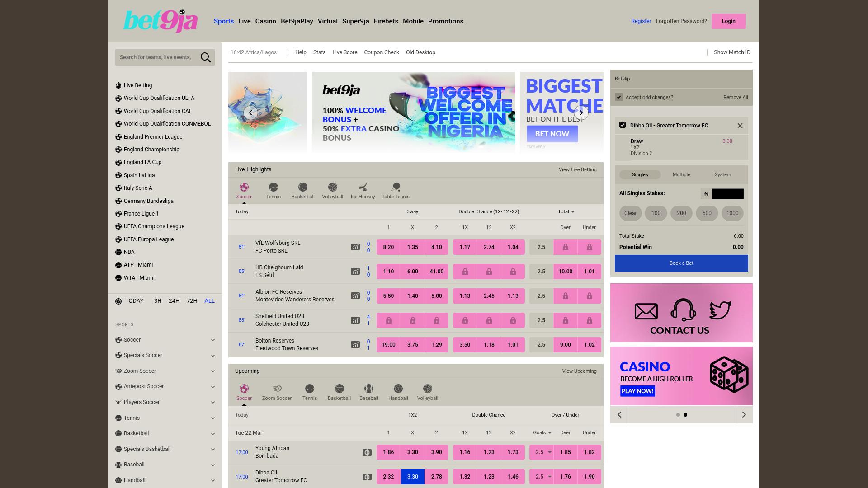Go to previous promo banner slide
The height and width of the screenshot is (488, 868).
click(x=250, y=113)
